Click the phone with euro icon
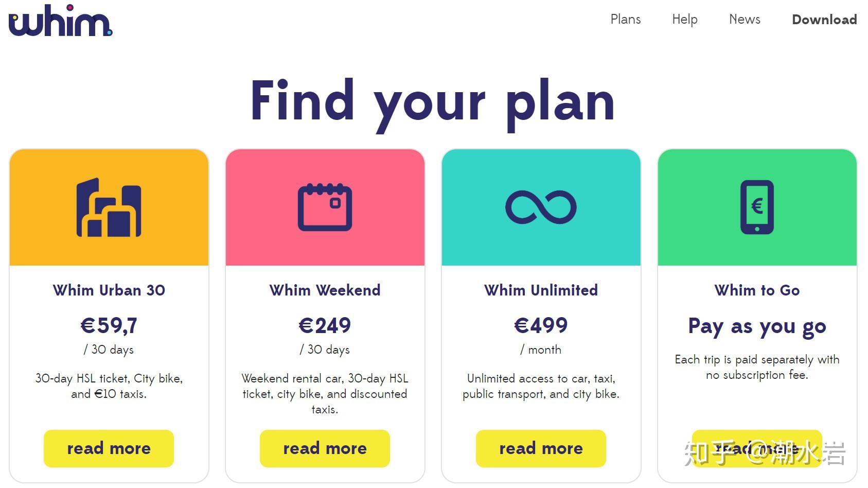Screen dimensions: 868x488 [x=757, y=207]
